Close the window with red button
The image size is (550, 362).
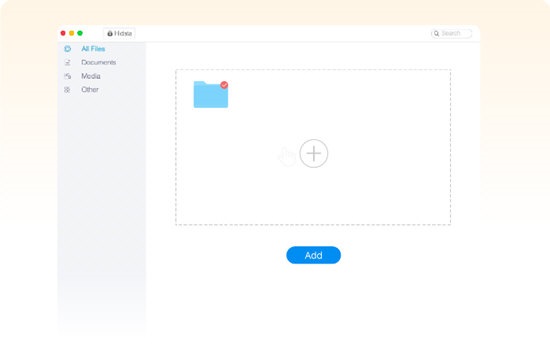(63, 33)
